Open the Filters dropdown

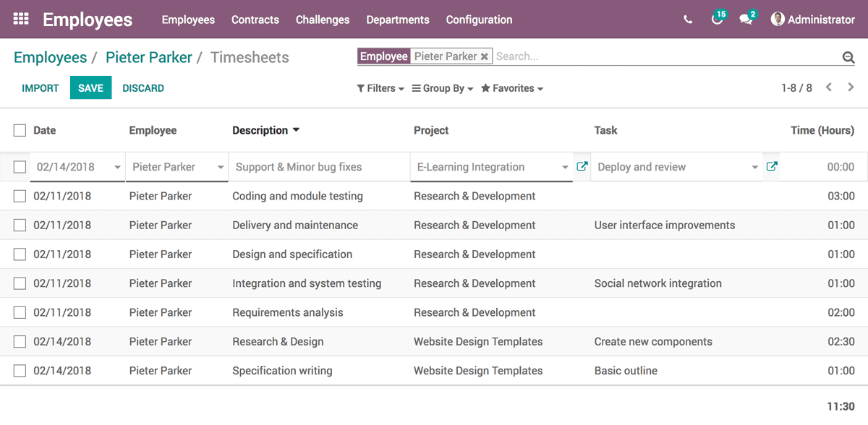click(x=380, y=87)
